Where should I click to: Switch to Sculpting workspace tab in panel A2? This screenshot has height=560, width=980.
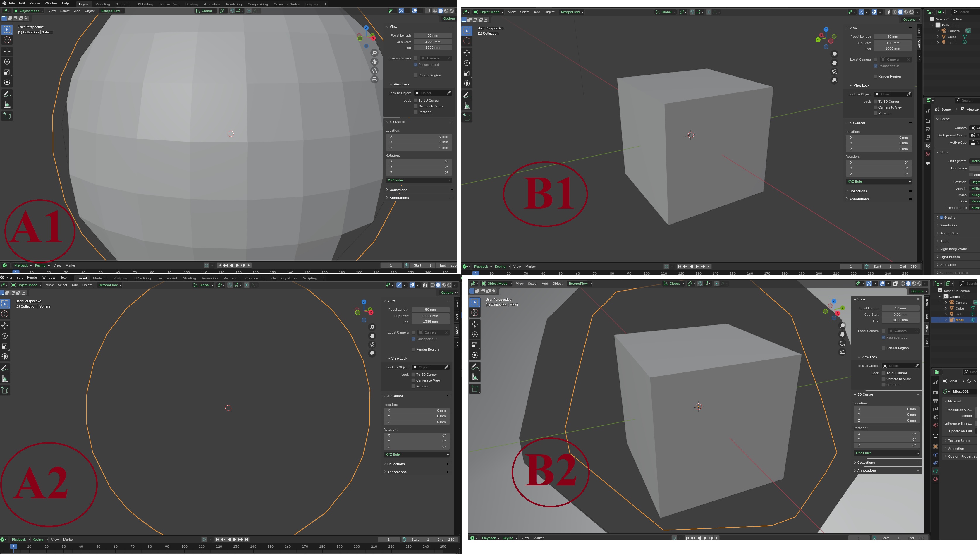click(121, 279)
